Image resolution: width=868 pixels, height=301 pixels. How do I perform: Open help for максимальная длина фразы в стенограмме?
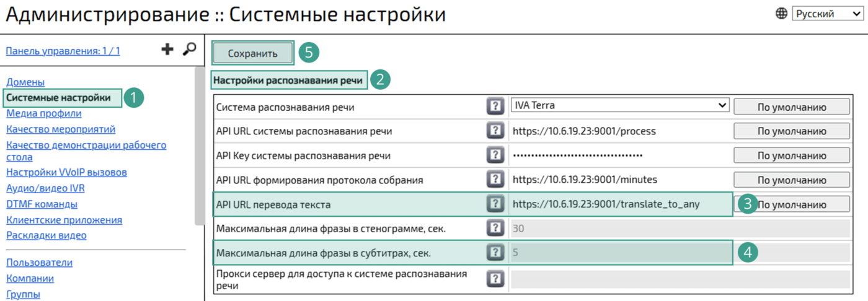point(495,228)
